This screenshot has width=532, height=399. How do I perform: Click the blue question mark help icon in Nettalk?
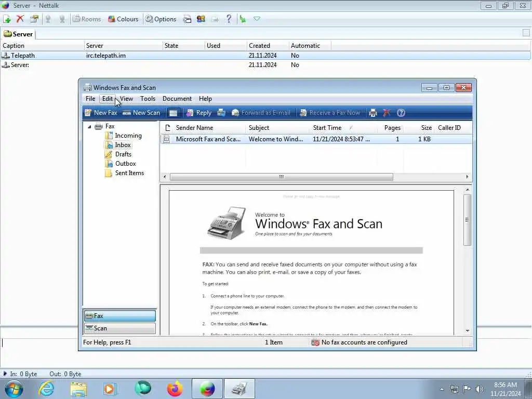[x=229, y=19]
